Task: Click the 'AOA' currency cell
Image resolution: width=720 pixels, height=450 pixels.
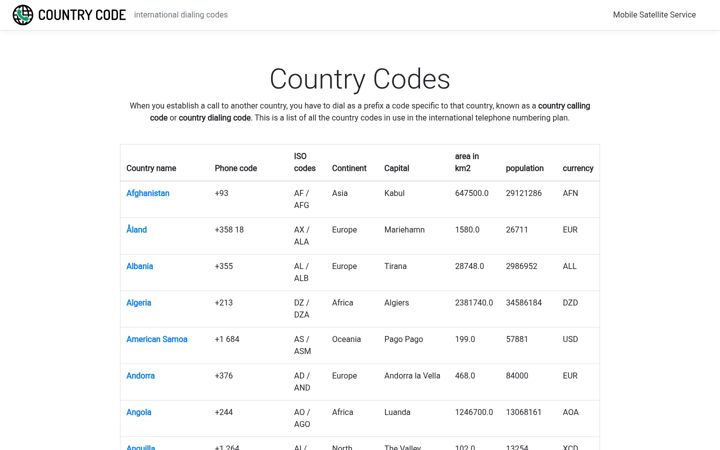Action: (x=571, y=412)
